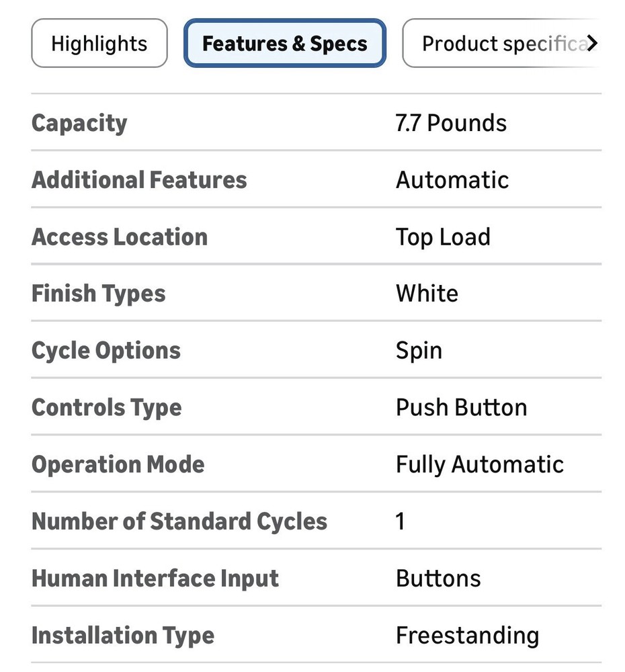
Task: Tap the Access Location label
Action: click(x=120, y=237)
